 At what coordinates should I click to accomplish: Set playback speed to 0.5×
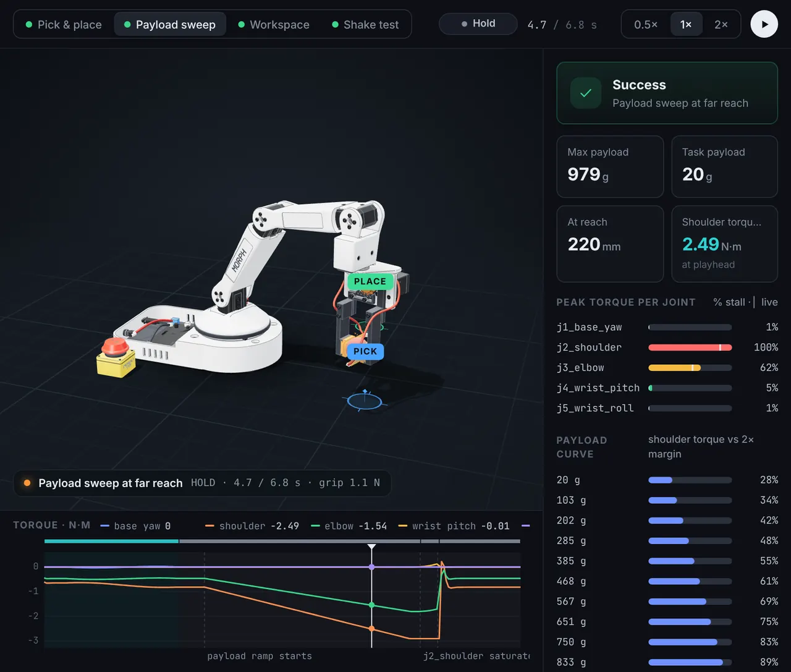[646, 25]
